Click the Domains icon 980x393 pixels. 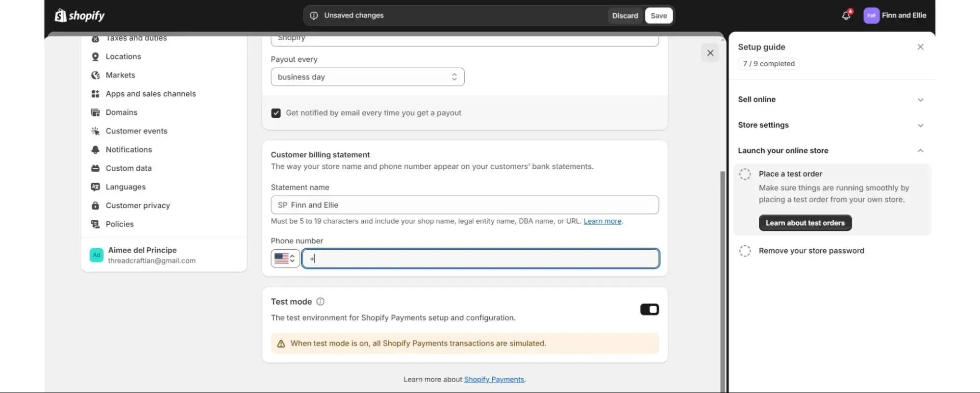[x=95, y=112]
